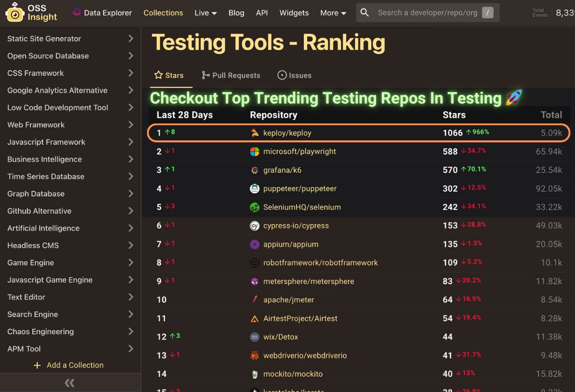Open Widgets in top navigation

tap(294, 13)
